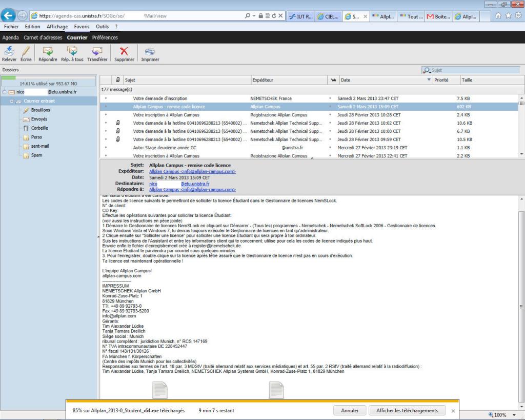This screenshot has width=525, height=420.
Task: Click Annuler to cancel the download
Action: [350, 410]
